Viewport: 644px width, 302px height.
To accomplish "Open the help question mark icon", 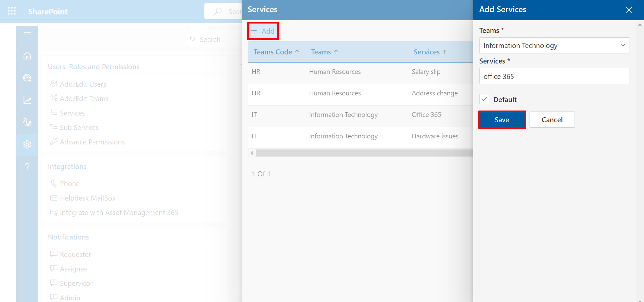I will pyautogui.click(x=27, y=167).
